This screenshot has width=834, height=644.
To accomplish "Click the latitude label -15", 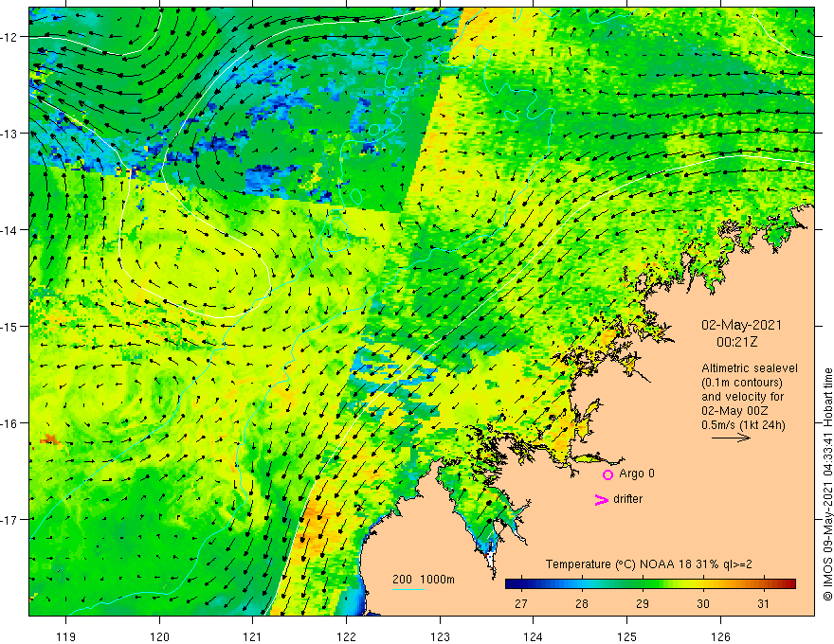I will click(9, 327).
